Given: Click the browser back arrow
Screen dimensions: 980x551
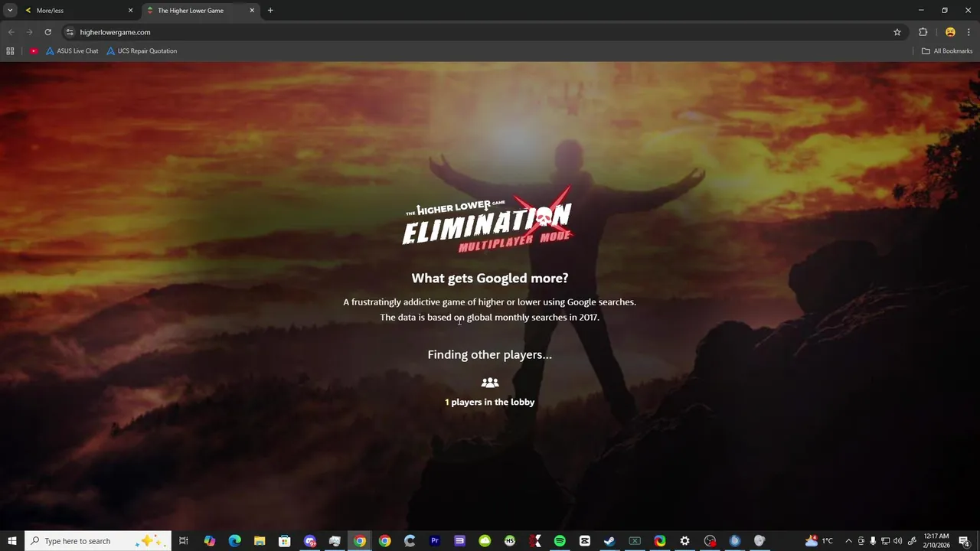Looking at the screenshot, I should coord(11,32).
